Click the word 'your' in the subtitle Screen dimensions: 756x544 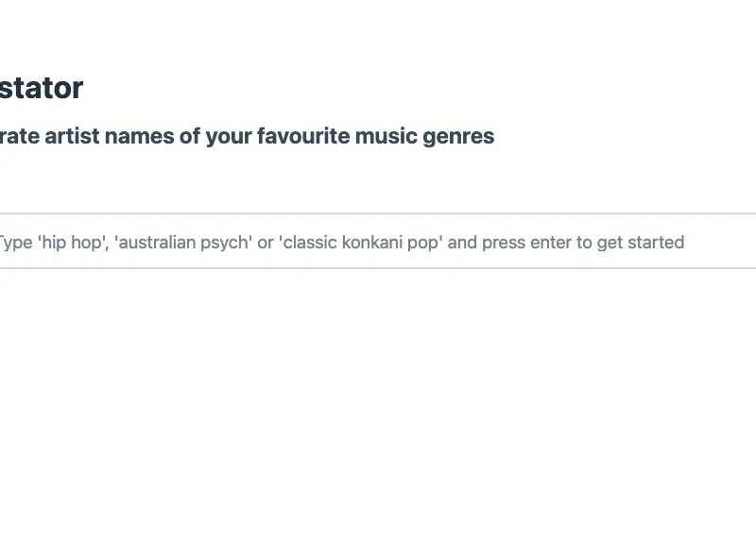coord(229,136)
